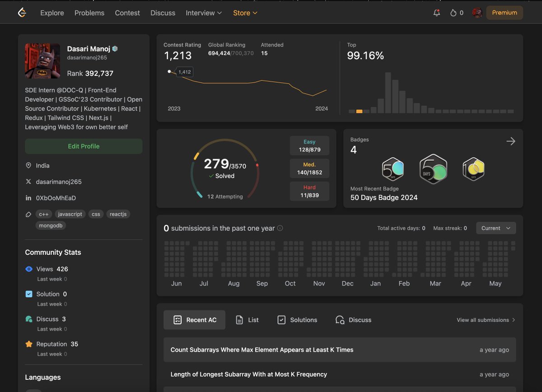Click the Top 99.16% value
The width and height of the screenshot is (542, 392).
(x=365, y=56)
